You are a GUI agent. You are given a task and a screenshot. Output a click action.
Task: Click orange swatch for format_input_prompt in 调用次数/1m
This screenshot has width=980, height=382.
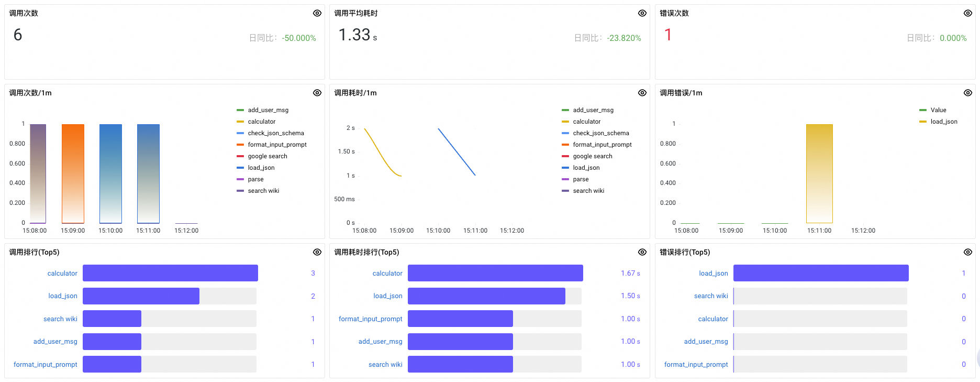[x=240, y=145]
